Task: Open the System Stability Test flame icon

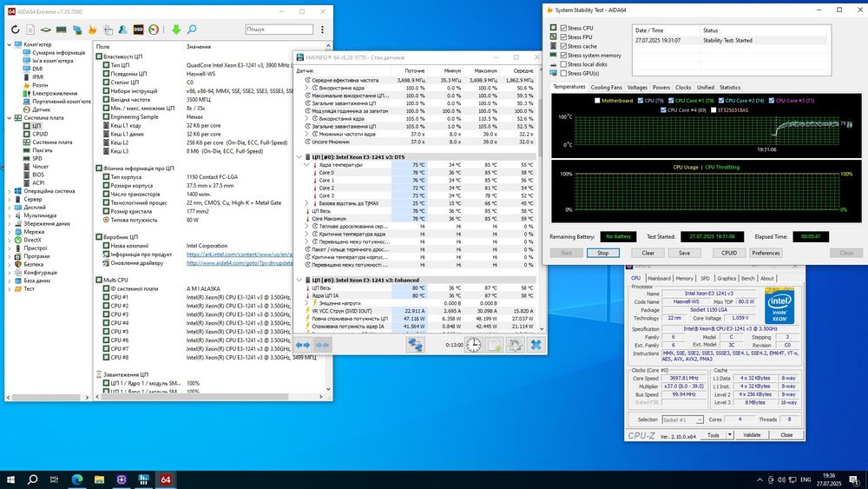Action: (x=94, y=30)
